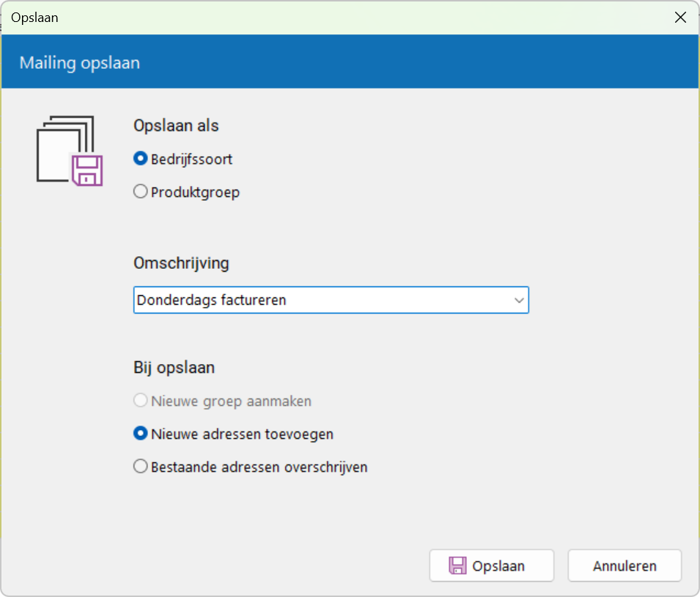Click the greyed-out Nieuwe groep aanmaken radio
The height and width of the screenshot is (597, 700).
[x=141, y=400]
